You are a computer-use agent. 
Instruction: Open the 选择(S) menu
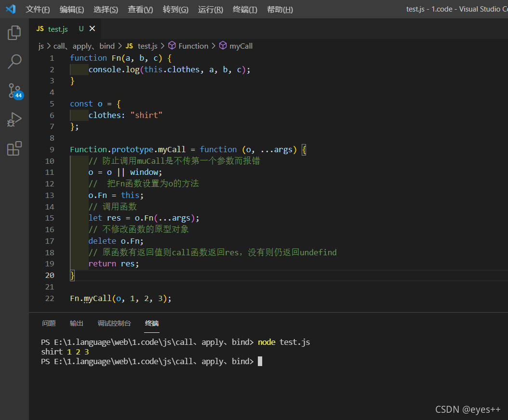pos(106,9)
